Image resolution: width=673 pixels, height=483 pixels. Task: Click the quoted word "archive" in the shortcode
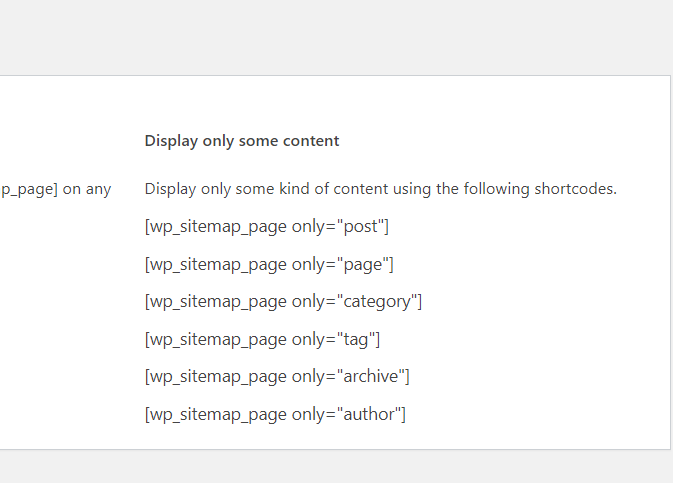click(371, 377)
